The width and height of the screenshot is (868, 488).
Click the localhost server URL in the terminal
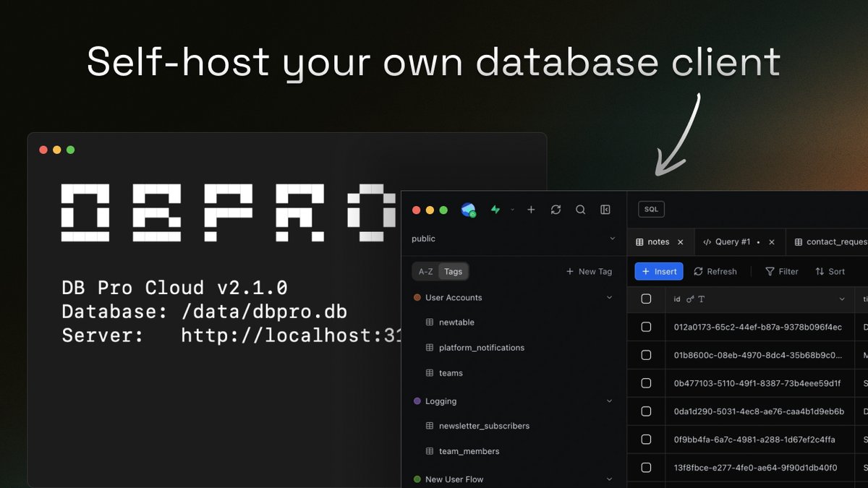tap(291, 335)
